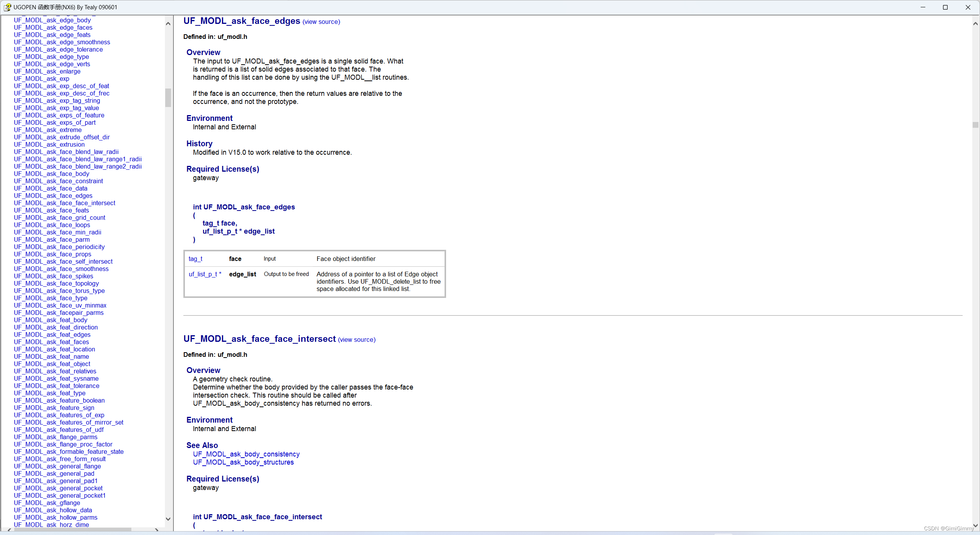Select UF_MODL_ask_face_blend_law_radii
Image resolution: width=980 pixels, height=535 pixels.
coord(66,152)
